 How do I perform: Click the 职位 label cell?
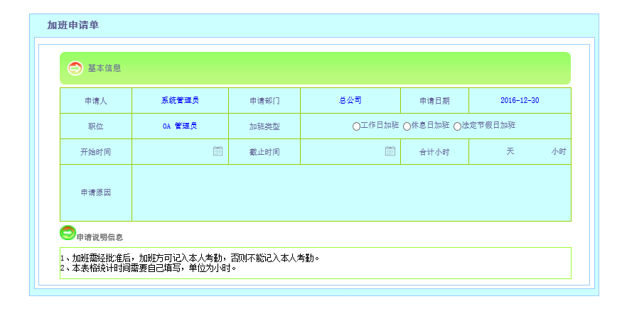click(96, 126)
